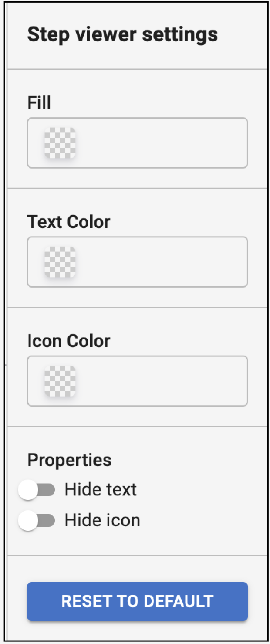Open the Fill color swatch
The image size is (270, 644).
coord(60,143)
